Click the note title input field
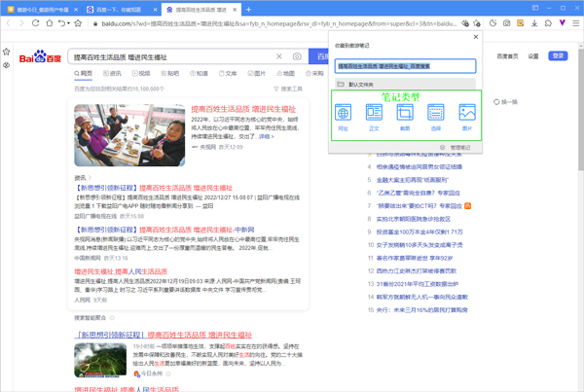The height and width of the screenshot is (392, 584). [x=406, y=66]
